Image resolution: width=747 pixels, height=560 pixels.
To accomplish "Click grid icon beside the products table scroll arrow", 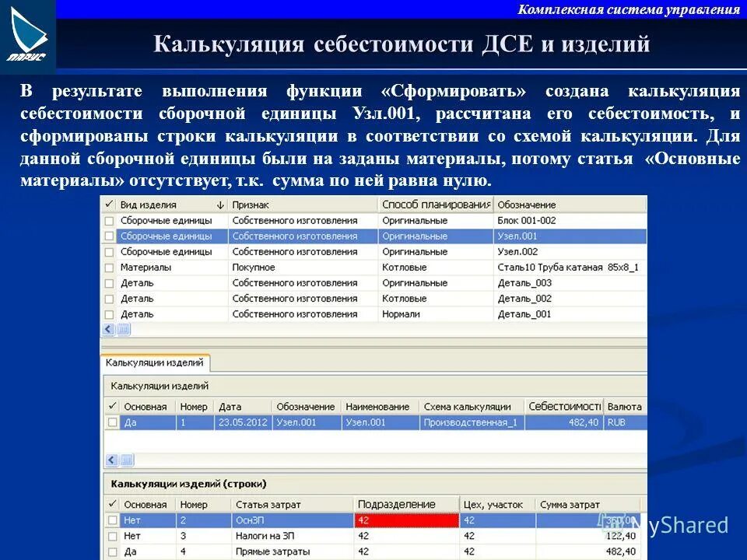I will 124,328.
